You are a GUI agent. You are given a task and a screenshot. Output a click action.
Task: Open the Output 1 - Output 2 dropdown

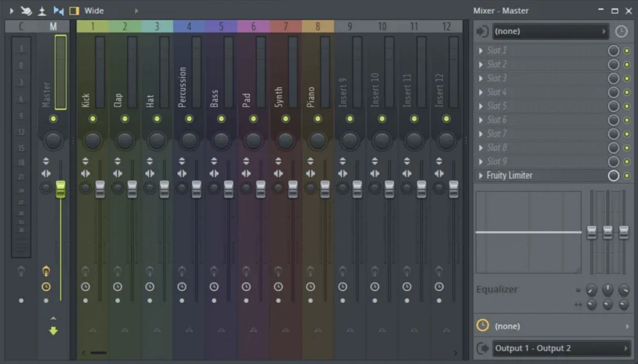[560, 348]
